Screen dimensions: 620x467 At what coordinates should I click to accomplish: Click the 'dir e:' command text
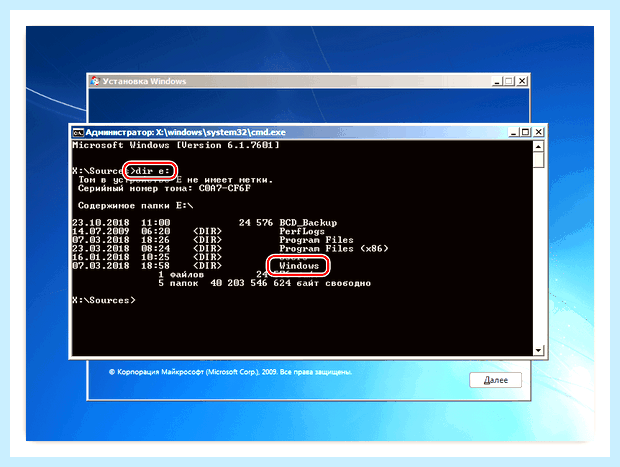(x=152, y=171)
